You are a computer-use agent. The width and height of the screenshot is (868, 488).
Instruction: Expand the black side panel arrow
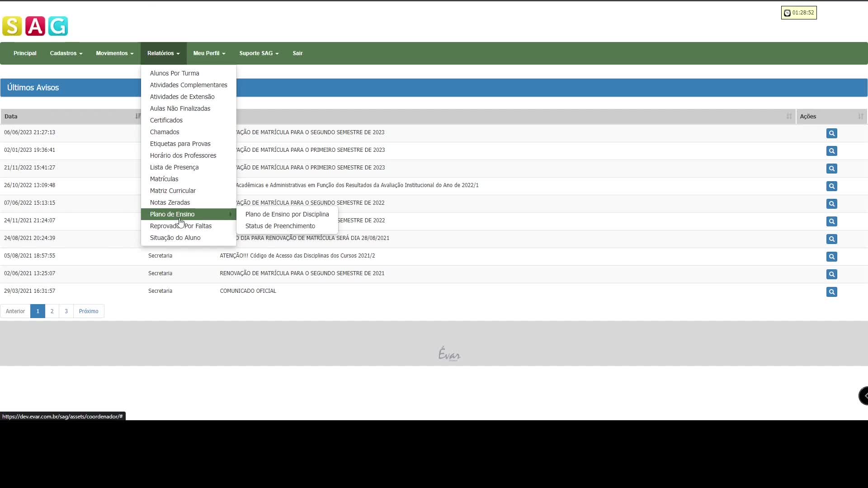[x=864, y=396]
